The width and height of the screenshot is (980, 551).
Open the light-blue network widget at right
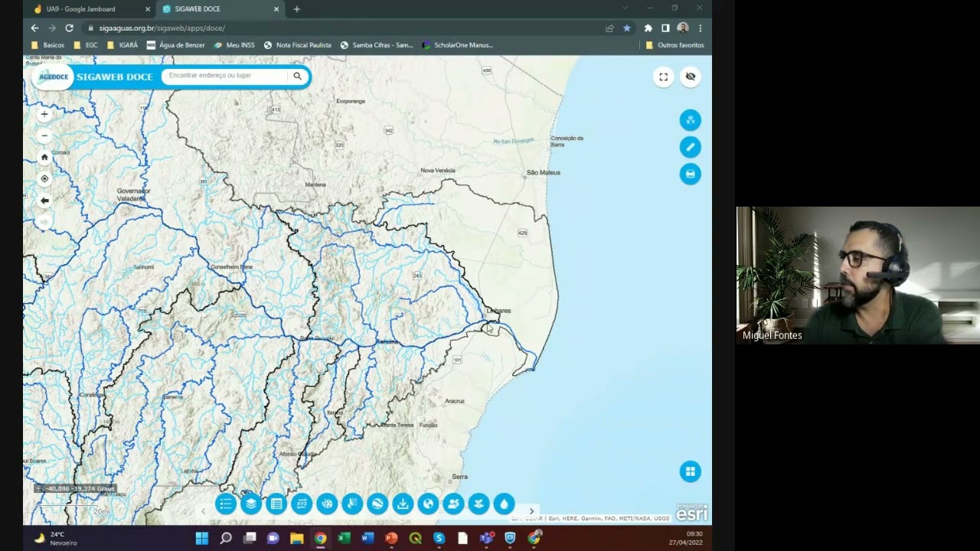click(x=691, y=120)
